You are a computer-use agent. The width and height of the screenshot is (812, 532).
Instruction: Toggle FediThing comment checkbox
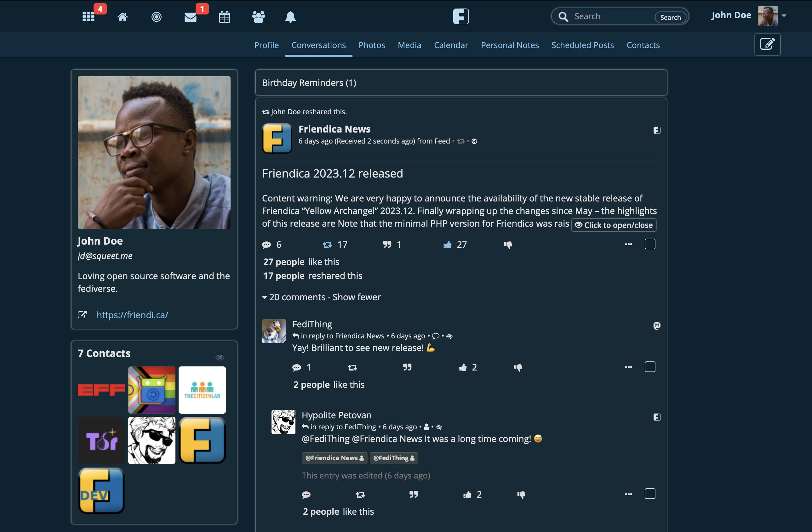point(650,367)
